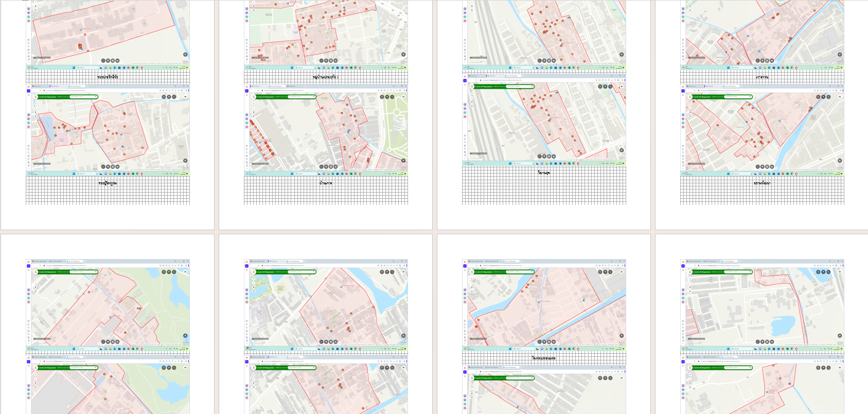The image size is (868, 414).
Task: Click the eye icon on the circular park map
Action: click(x=403, y=97)
